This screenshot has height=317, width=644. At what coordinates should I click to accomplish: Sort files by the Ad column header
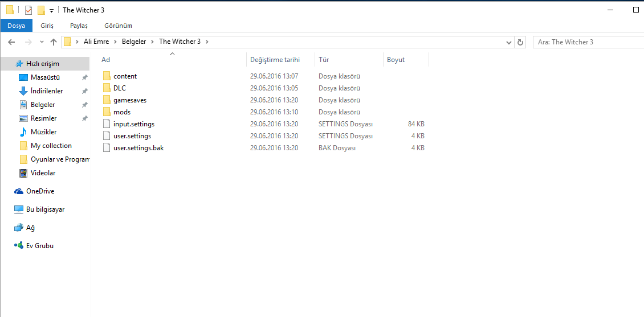(x=173, y=59)
